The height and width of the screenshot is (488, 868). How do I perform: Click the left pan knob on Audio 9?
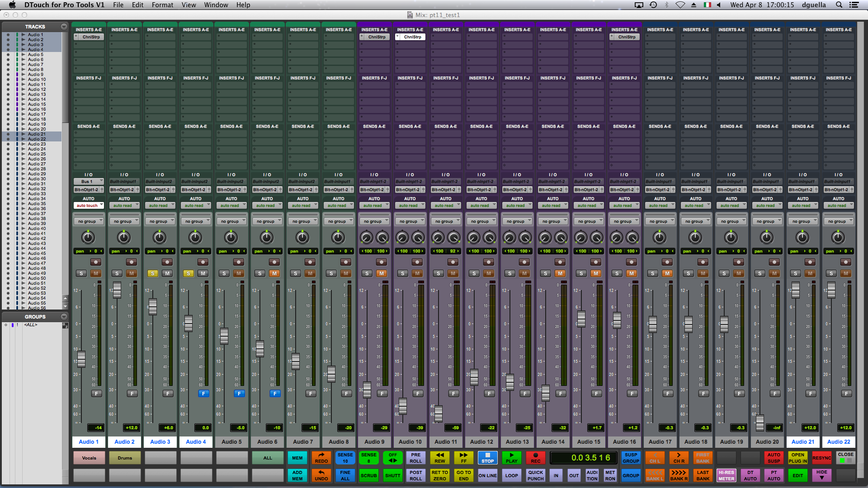[366, 237]
